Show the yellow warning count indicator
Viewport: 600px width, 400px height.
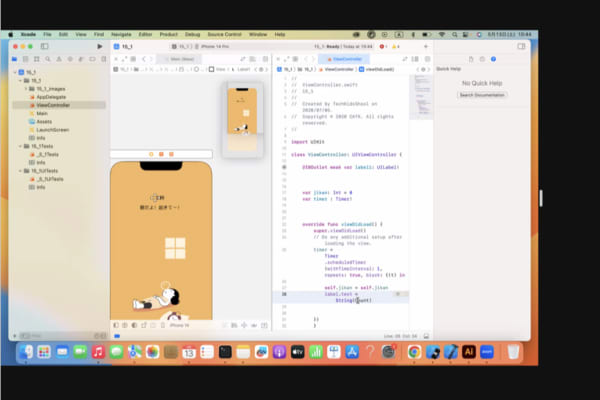(395, 46)
